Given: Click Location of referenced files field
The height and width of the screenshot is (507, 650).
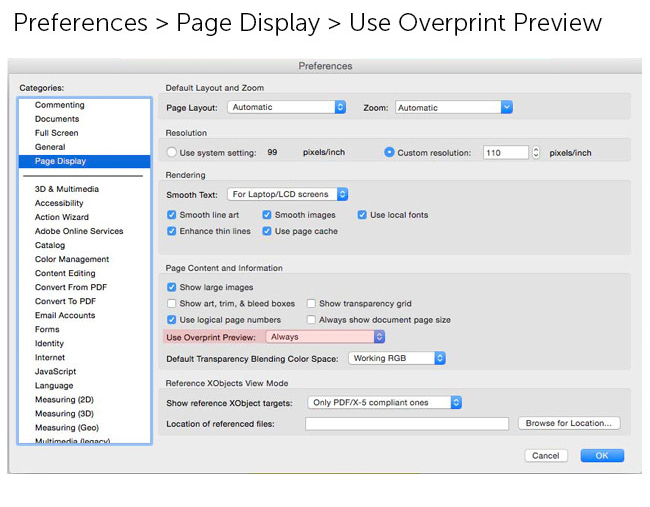Looking at the screenshot, I should (x=407, y=424).
